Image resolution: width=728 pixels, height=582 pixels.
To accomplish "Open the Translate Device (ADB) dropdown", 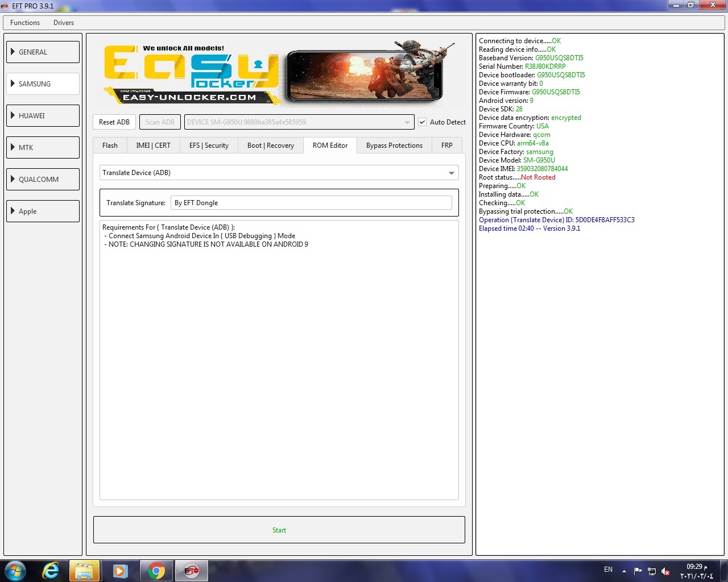I will 279,173.
